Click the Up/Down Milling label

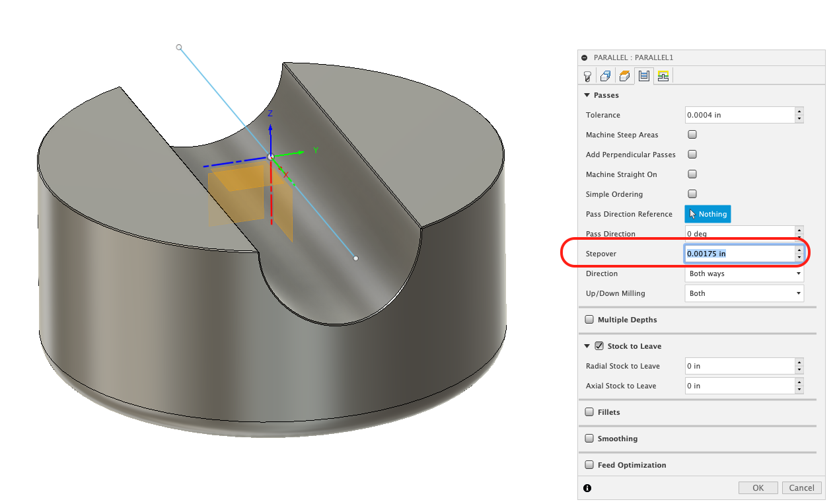pos(616,293)
